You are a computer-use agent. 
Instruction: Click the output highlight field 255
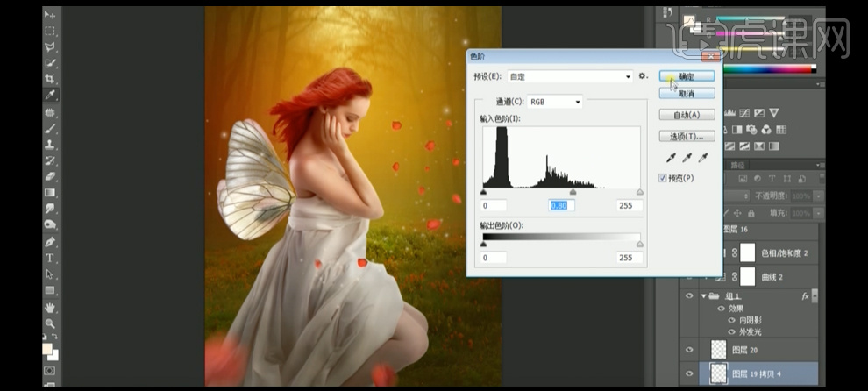[x=630, y=258]
